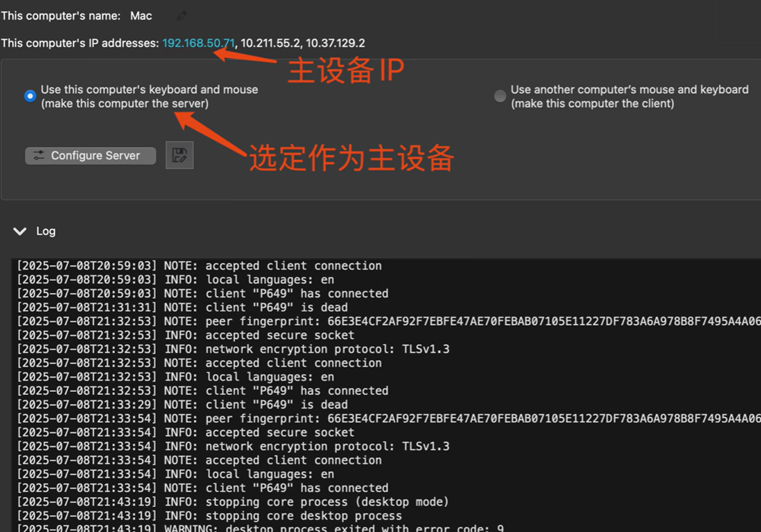Click the IP address 10.37.129.2
This screenshot has width=761, height=532.
point(335,43)
